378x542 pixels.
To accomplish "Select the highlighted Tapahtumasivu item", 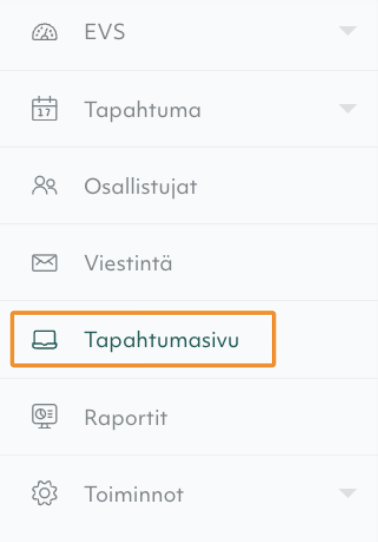I will 143,339.
